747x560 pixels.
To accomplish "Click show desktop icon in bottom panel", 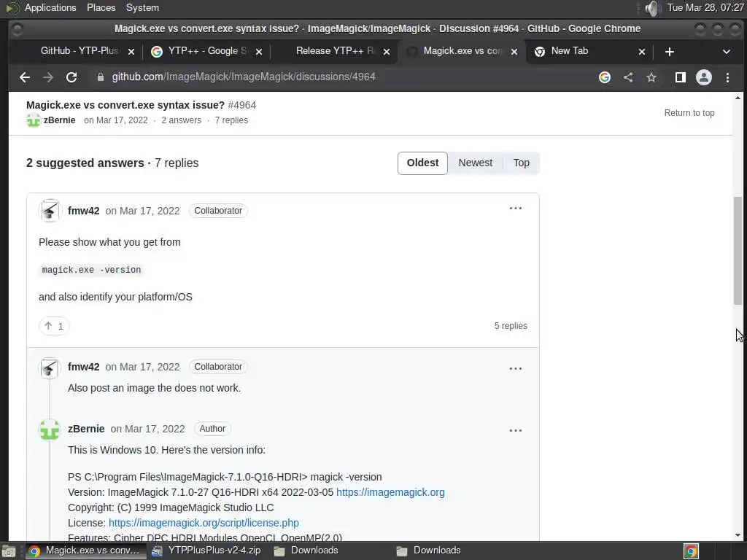I will (9, 551).
